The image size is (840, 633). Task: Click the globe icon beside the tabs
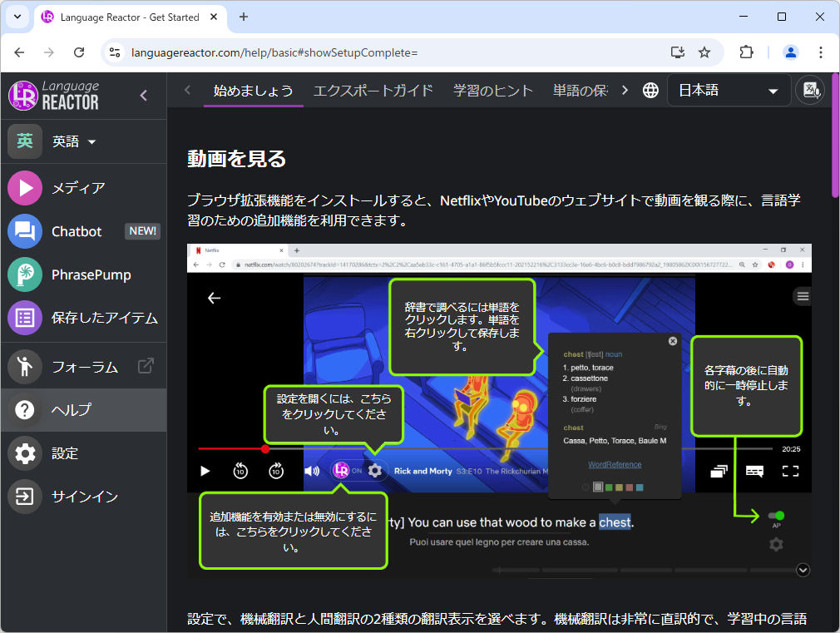pos(650,89)
